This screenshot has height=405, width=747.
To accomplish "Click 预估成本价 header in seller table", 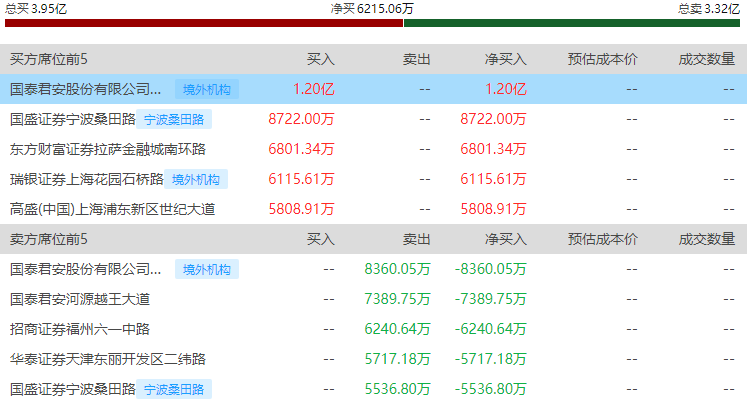I will (603, 239).
